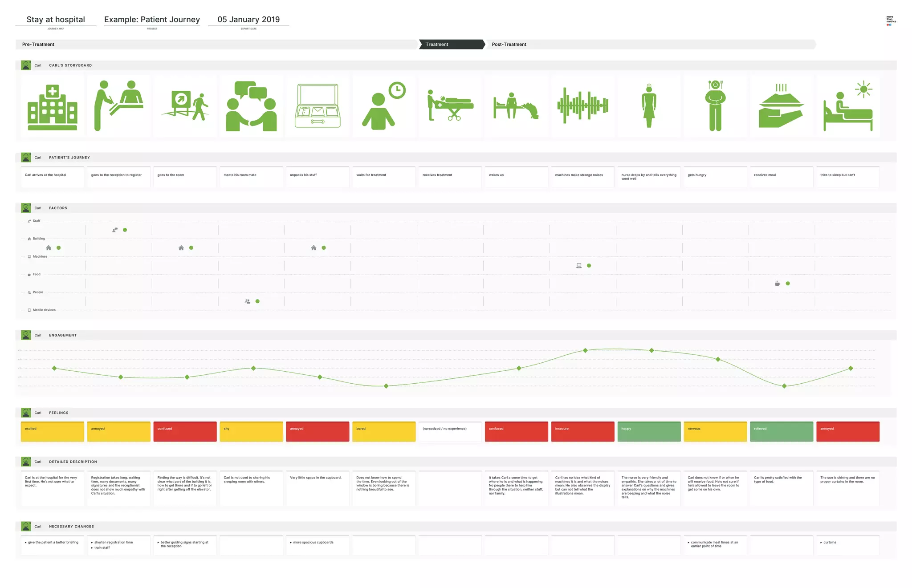Click Carl's avatar in the Storyboard header
Viewport: 912px width, 588px height.
point(26,65)
